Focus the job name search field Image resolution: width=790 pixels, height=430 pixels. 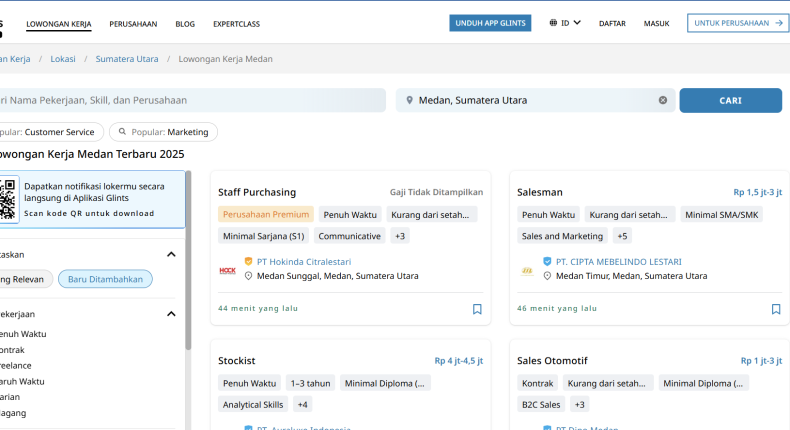[192, 100]
